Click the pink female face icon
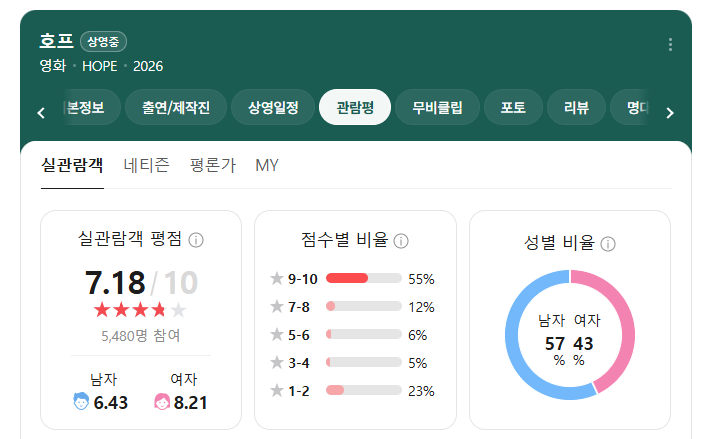The image size is (709, 439). [x=162, y=401]
